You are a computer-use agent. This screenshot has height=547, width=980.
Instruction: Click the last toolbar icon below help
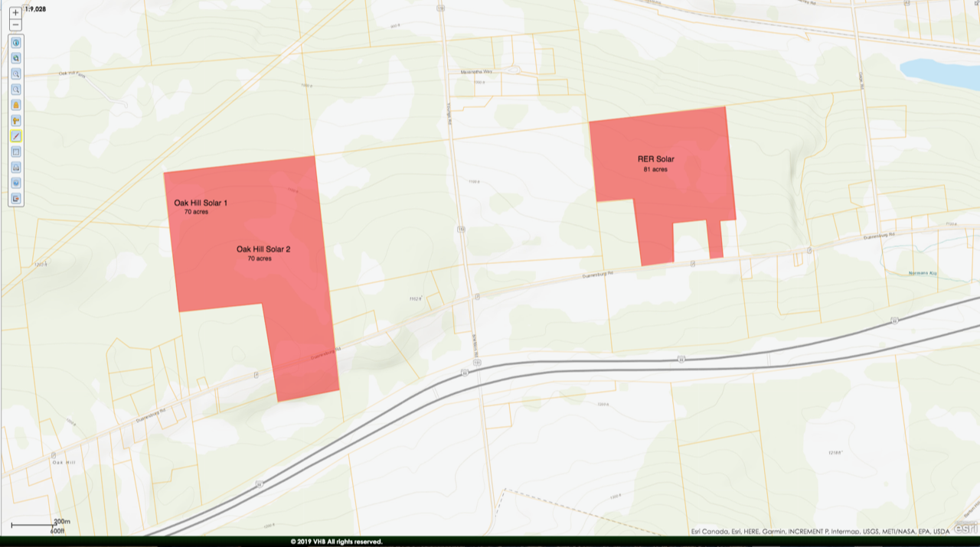[16, 198]
